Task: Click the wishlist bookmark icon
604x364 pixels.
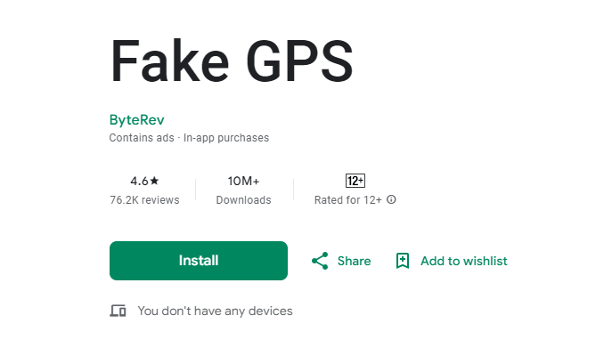Action: [403, 261]
